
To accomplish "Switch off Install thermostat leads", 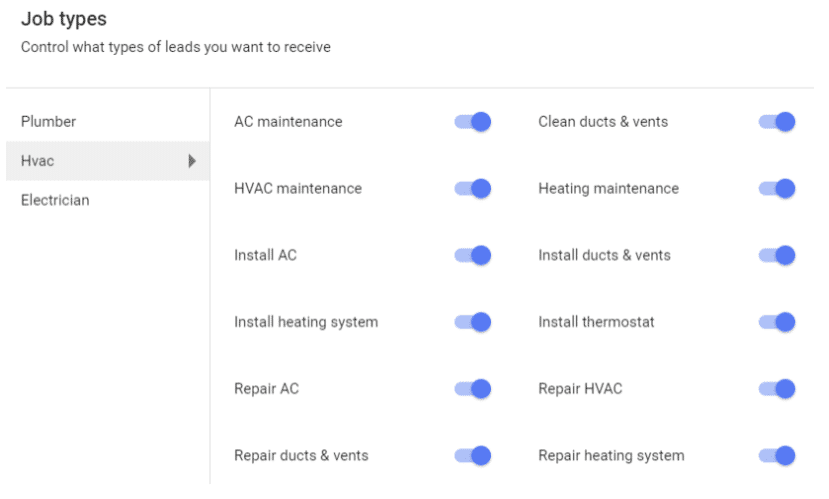I will pyautogui.click(x=776, y=322).
